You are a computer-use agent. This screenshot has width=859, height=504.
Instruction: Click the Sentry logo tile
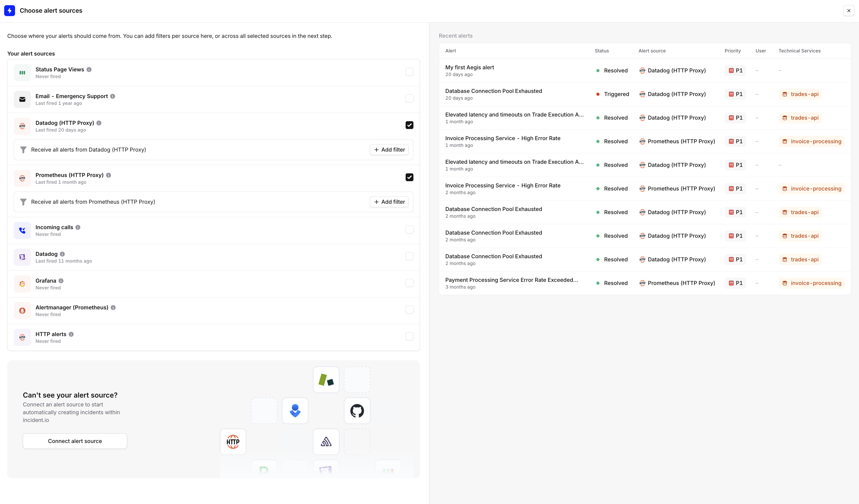click(x=326, y=442)
